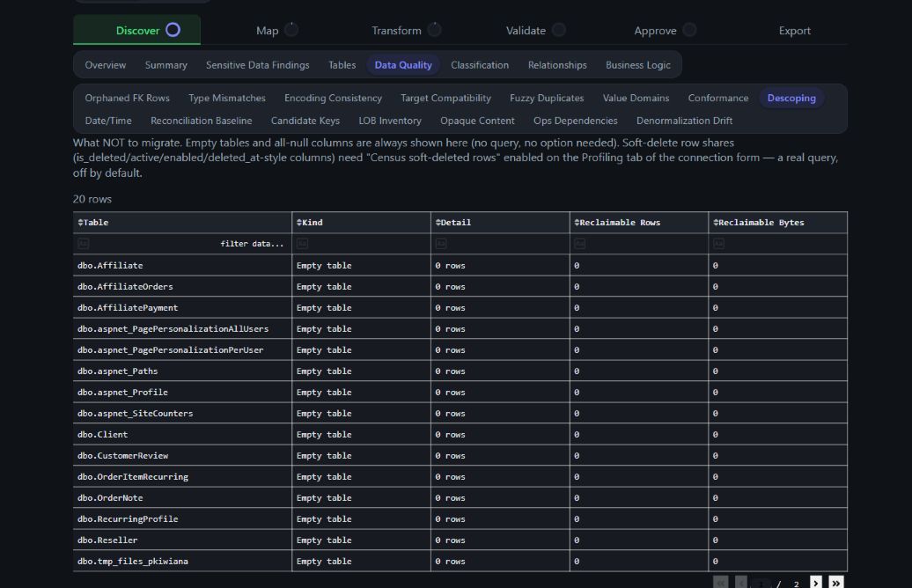This screenshot has height=588, width=912.
Task: Open the Relationships tab
Action: pos(556,65)
